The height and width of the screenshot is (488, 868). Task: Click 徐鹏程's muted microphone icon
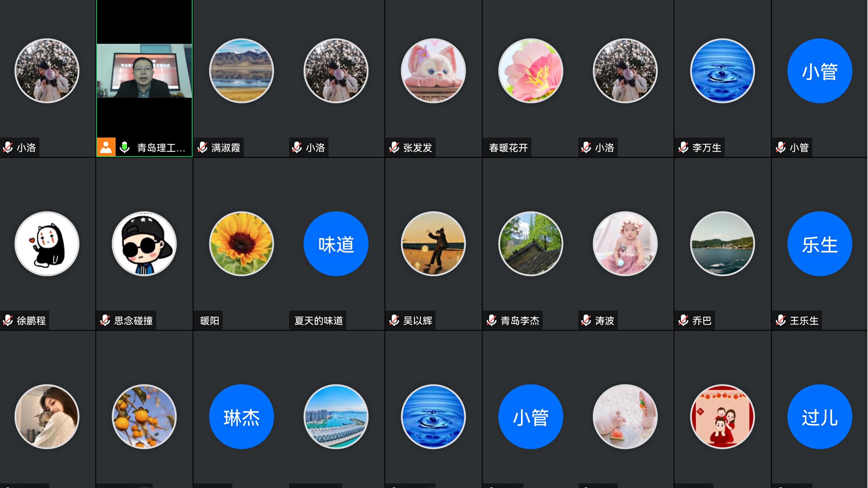[x=8, y=320]
